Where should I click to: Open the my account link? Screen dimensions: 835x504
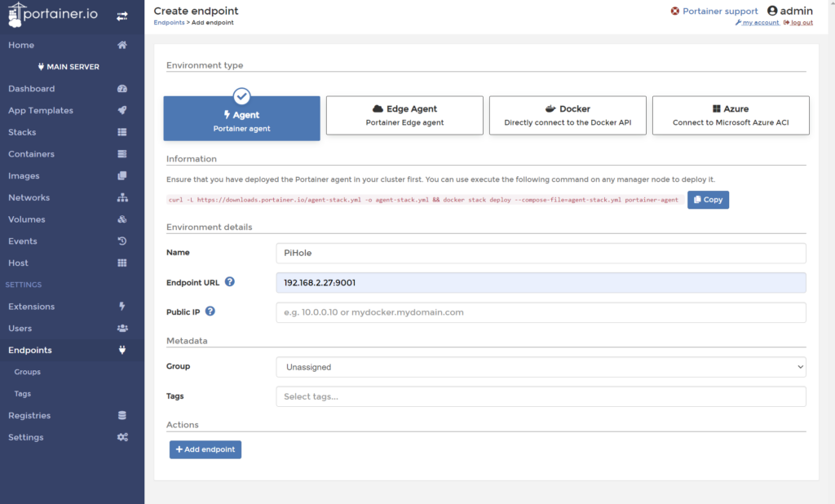[x=758, y=22]
